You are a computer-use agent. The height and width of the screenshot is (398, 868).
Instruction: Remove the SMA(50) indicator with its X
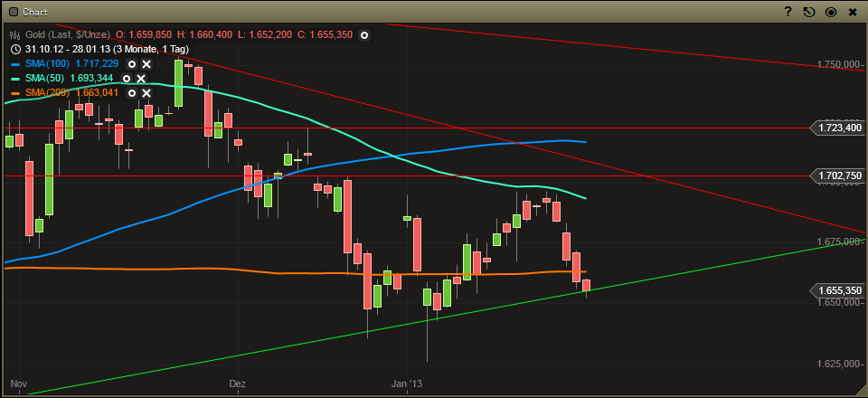click(141, 78)
